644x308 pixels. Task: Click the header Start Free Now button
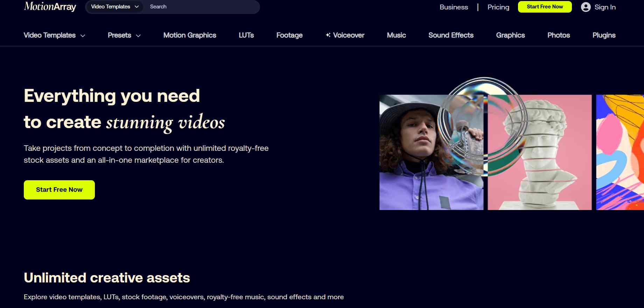tap(545, 7)
